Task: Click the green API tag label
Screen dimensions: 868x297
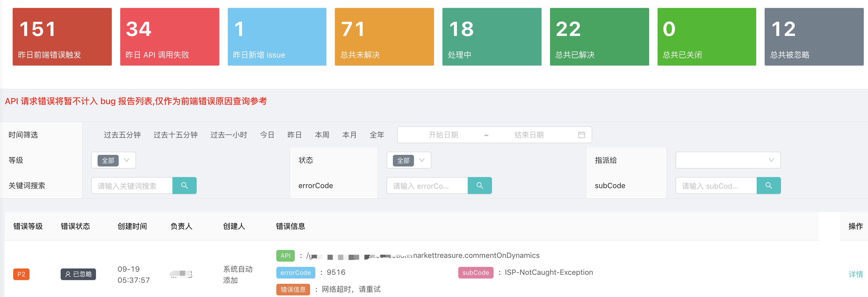Action: tap(285, 256)
